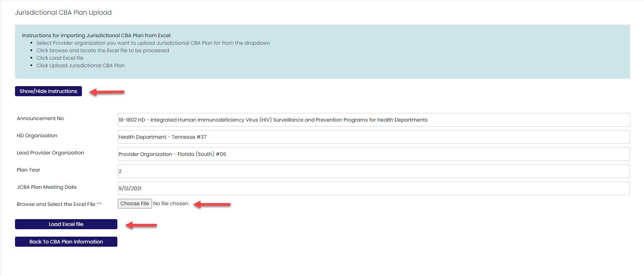Screen dimensions: 644x276
Task: Click the 'Select Provider organization' instruction line
Action: 153,43
